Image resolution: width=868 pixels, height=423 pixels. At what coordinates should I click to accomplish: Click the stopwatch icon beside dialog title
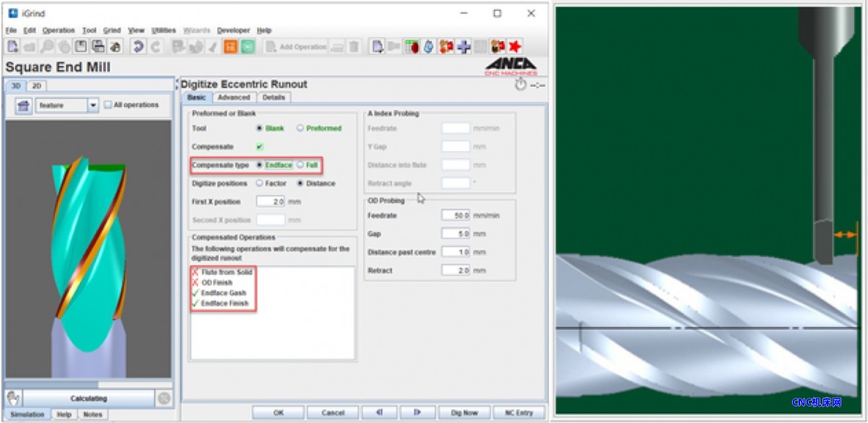pyautogui.click(x=519, y=85)
